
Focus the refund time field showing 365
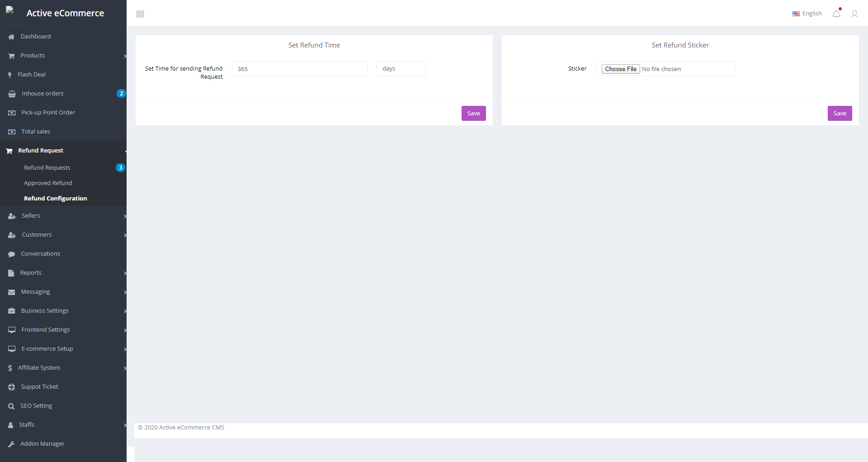300,69
